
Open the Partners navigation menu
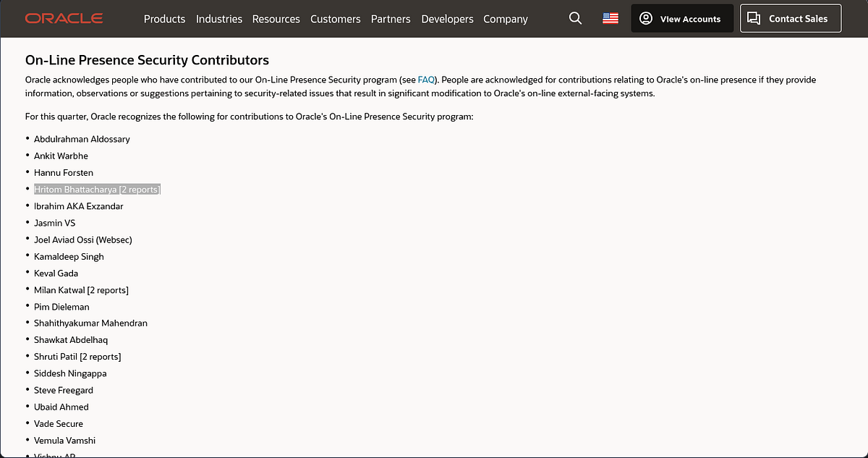(391, 19)
